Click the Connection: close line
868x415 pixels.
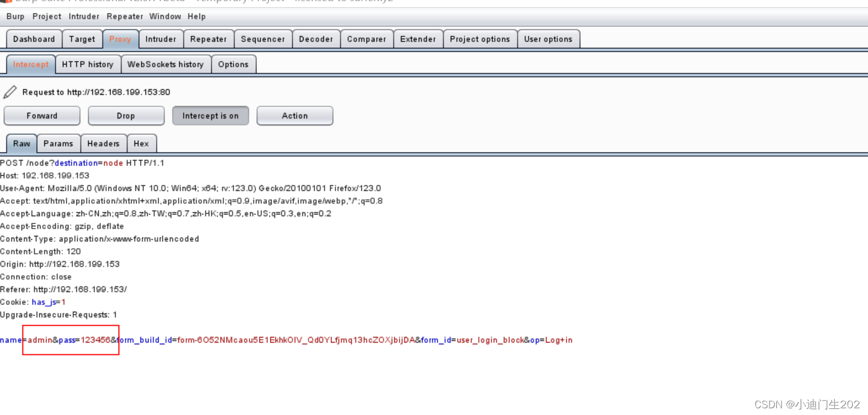(x=36, y=277)
